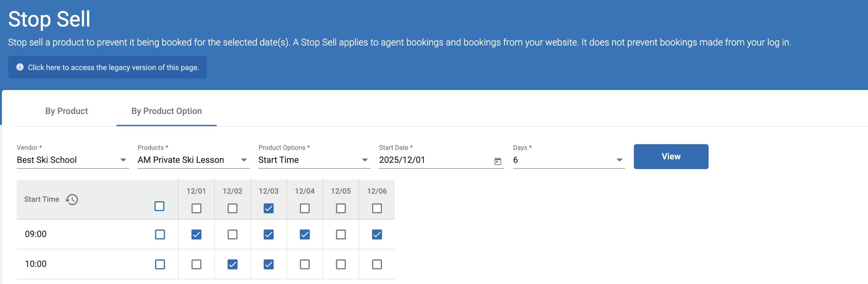Open the Start Date calendar picker icon
868x284 pixels.
point(497,161)
